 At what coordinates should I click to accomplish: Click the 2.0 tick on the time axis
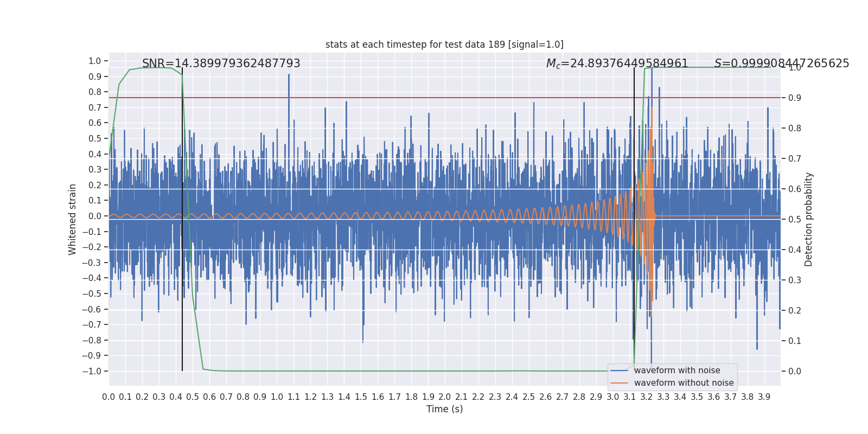[x=445, y=397]
